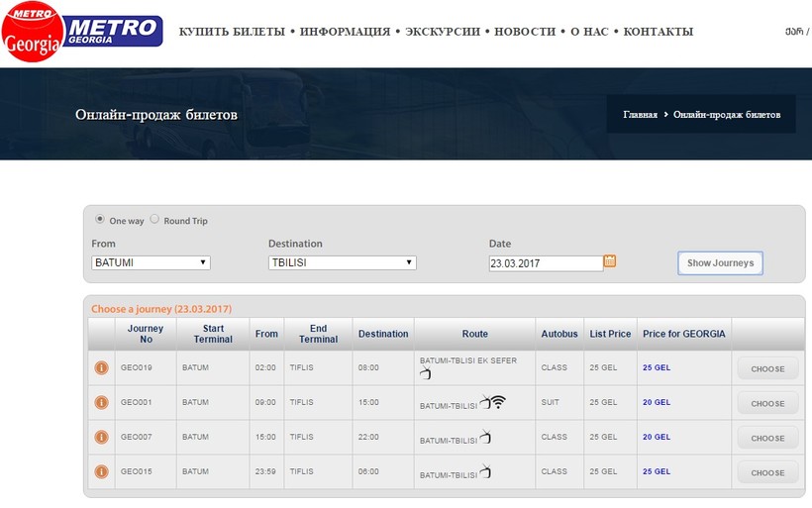The height and width of the screenshot is (508, 812).
Task: Click the info icon for journey GEO001
Action: coord(101,403)
